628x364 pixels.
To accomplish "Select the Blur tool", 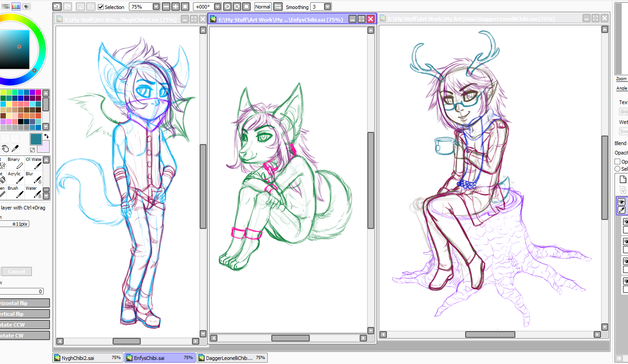I will click(33, 177).
